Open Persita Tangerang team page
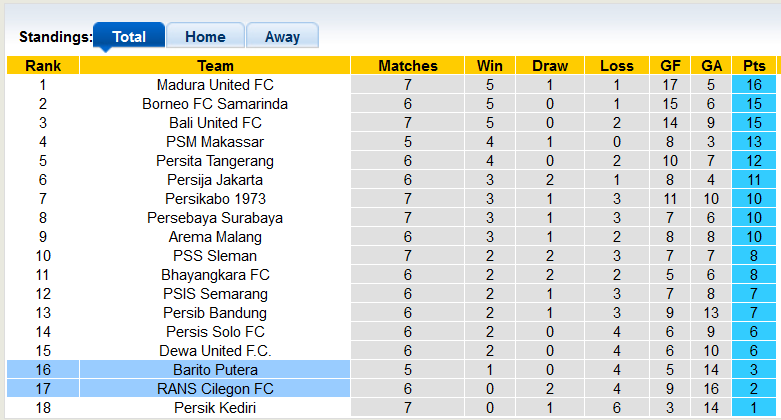 coord(215,161)
